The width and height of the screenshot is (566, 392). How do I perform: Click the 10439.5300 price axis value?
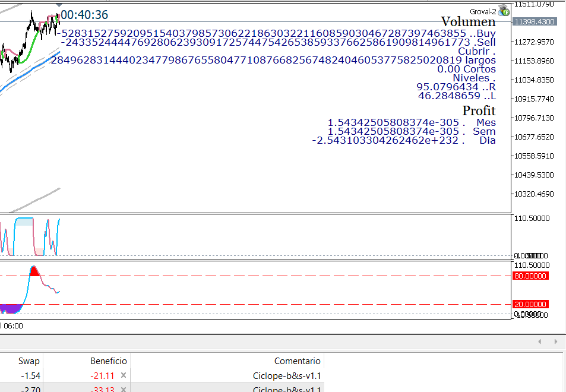(x=534, y=175)
